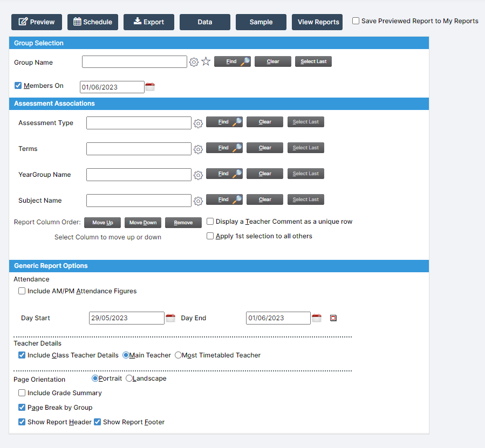Click the gear icon beside Group Name
This screenshot has width=485, height=448.
[x=194, y=62]
